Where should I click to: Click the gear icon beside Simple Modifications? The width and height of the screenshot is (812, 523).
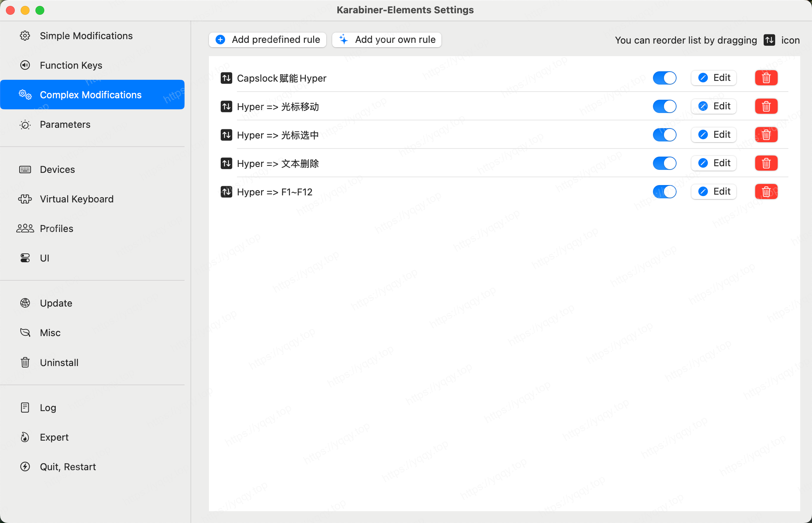[x=25, y=36]
